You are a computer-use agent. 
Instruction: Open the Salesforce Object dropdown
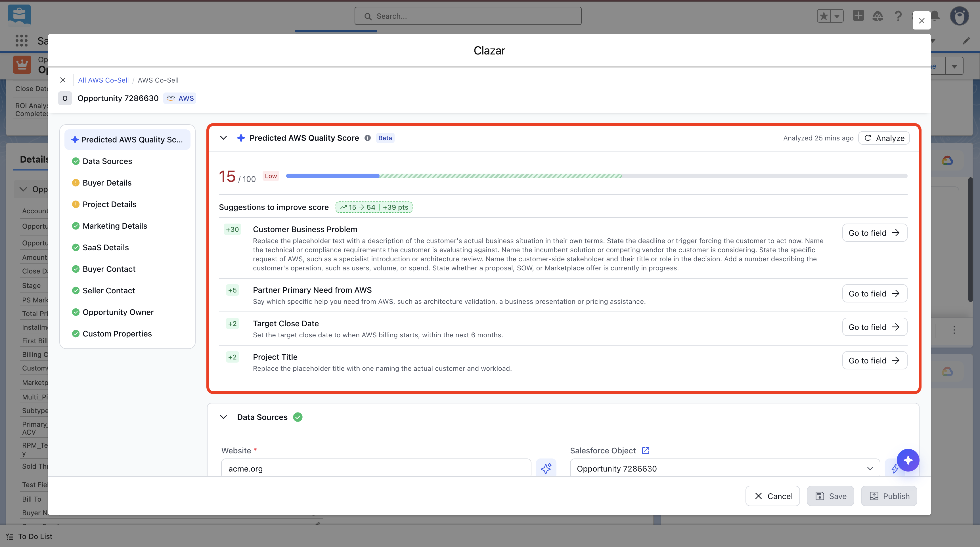[725, 468]
